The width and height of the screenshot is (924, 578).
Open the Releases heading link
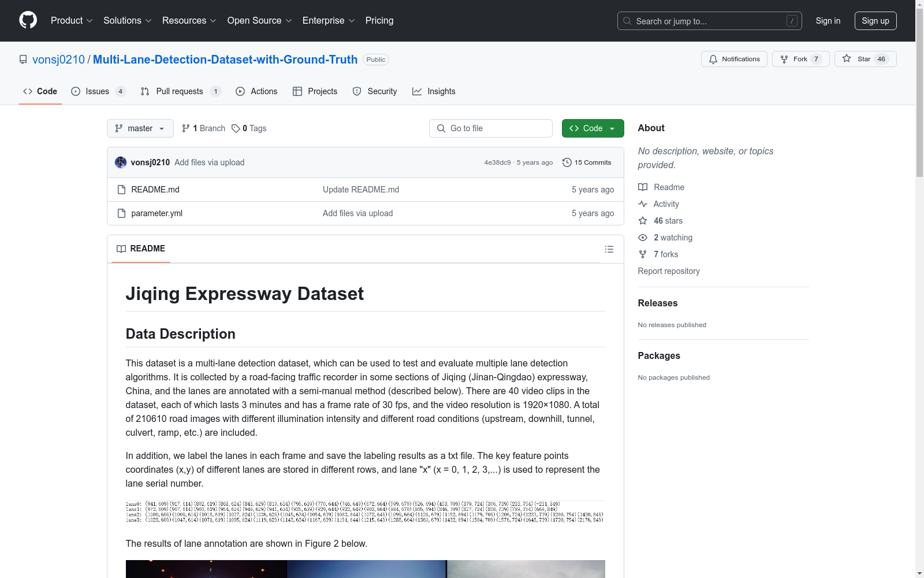coord(657,303)
